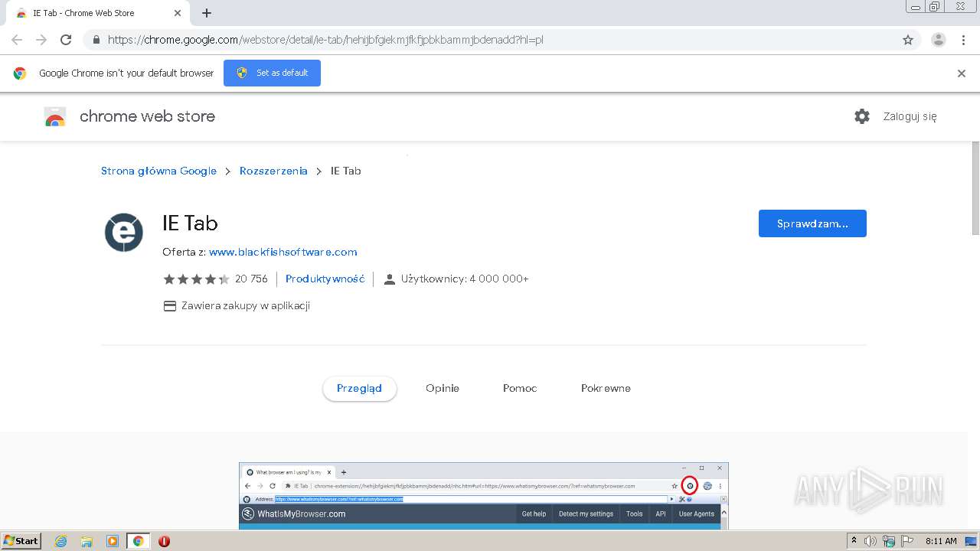Open the 20 756 ratings count
This screenshot has width=980, height=551.
pyautogui.click(x=251, y=279)
